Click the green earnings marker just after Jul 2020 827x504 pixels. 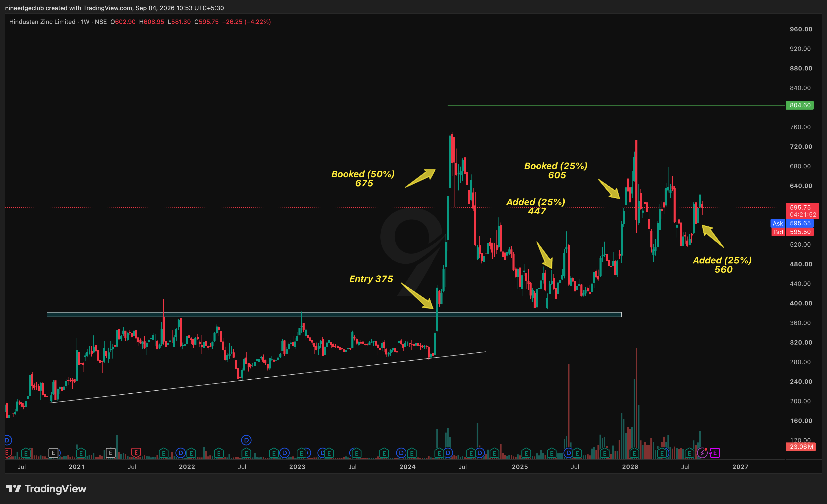coord(26,453)
